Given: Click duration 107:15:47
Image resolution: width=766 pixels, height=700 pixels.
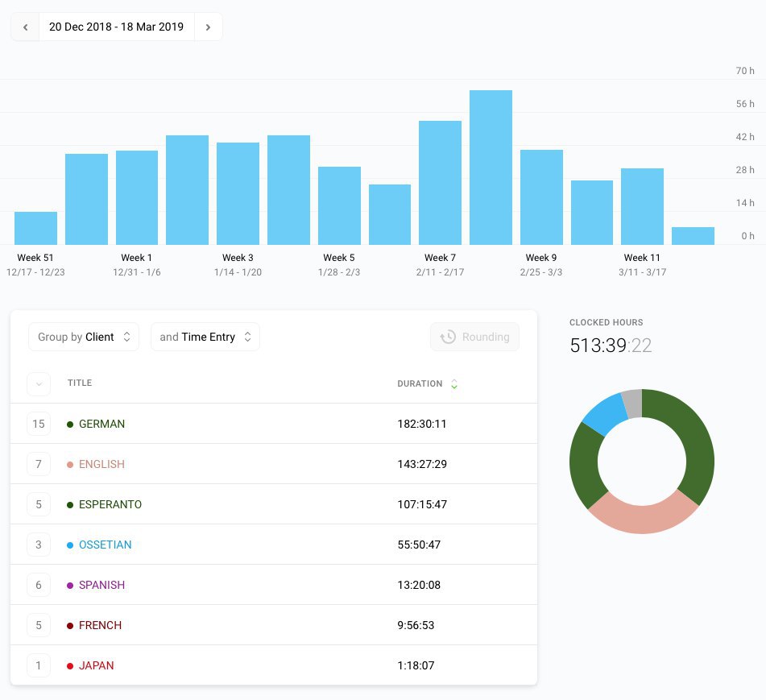Looking at the screenshot, I should (422, 504).
